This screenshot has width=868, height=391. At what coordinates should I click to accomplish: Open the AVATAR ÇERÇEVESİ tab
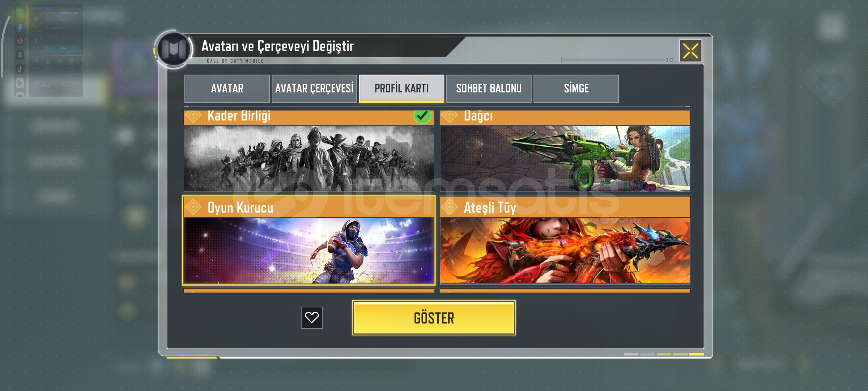click(x=314, y=89)
